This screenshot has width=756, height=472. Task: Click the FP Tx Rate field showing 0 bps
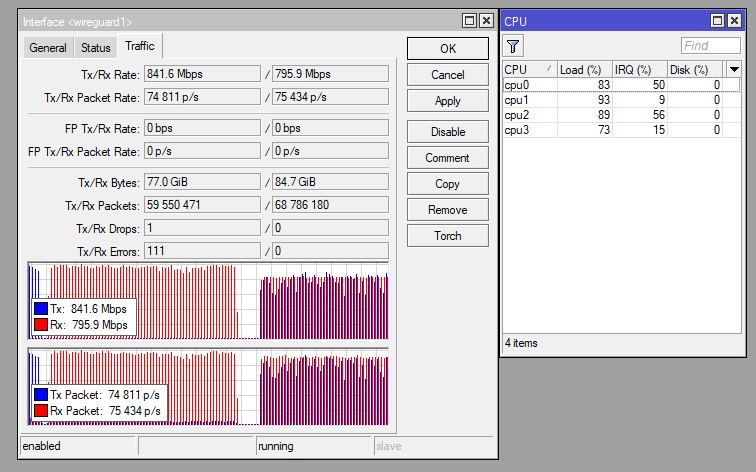(202, 128)
